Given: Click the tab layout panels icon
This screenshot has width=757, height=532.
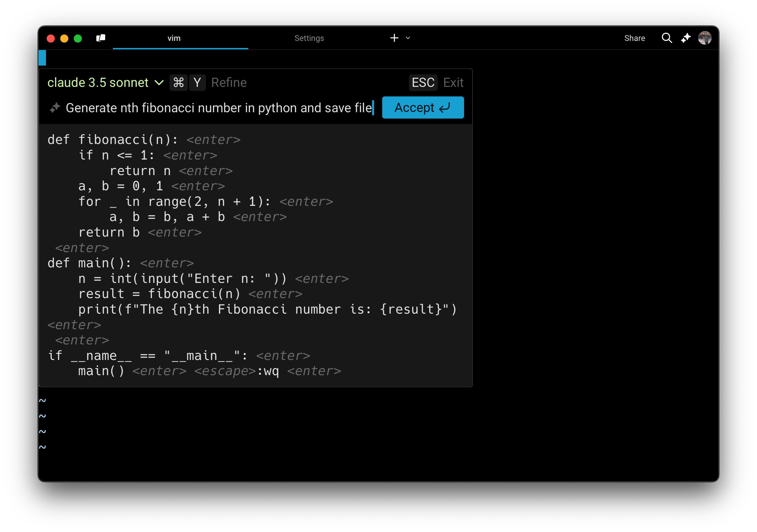Looking at the screenshot, I should click(x=101, y=38).
